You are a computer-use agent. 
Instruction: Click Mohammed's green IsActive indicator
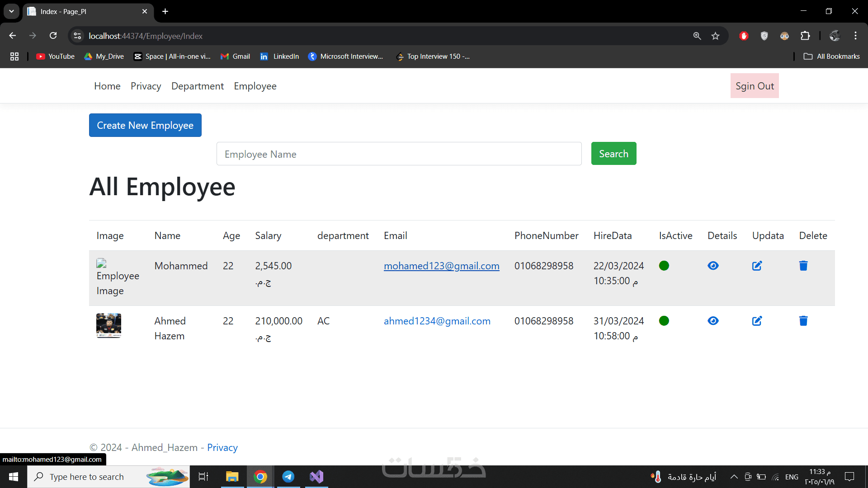pyautogui.click(x=664, y=266)
